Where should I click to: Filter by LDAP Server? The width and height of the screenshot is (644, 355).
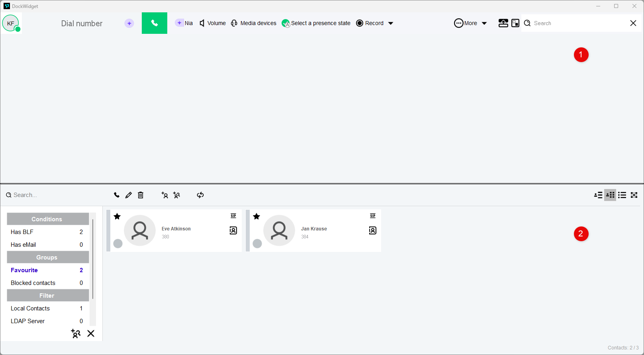point(48,321)
